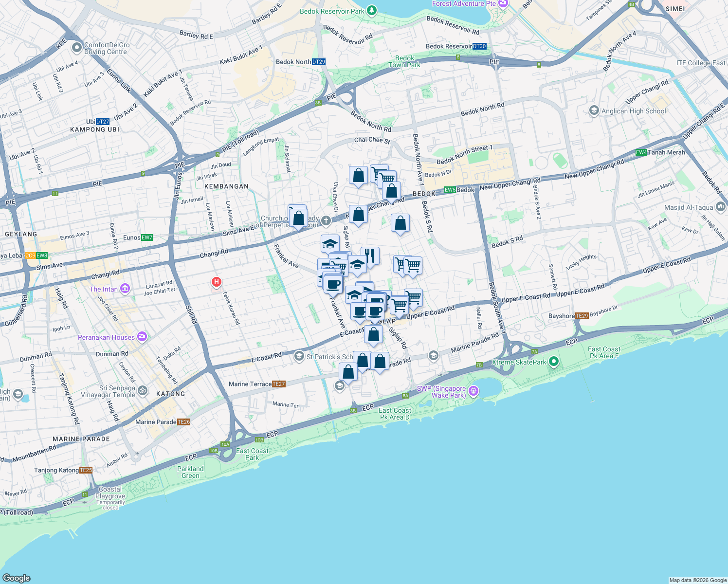Viewport: 728px width, 584px height.
Task: Open Eunos EW7 station label
Action: click(138, 237)
